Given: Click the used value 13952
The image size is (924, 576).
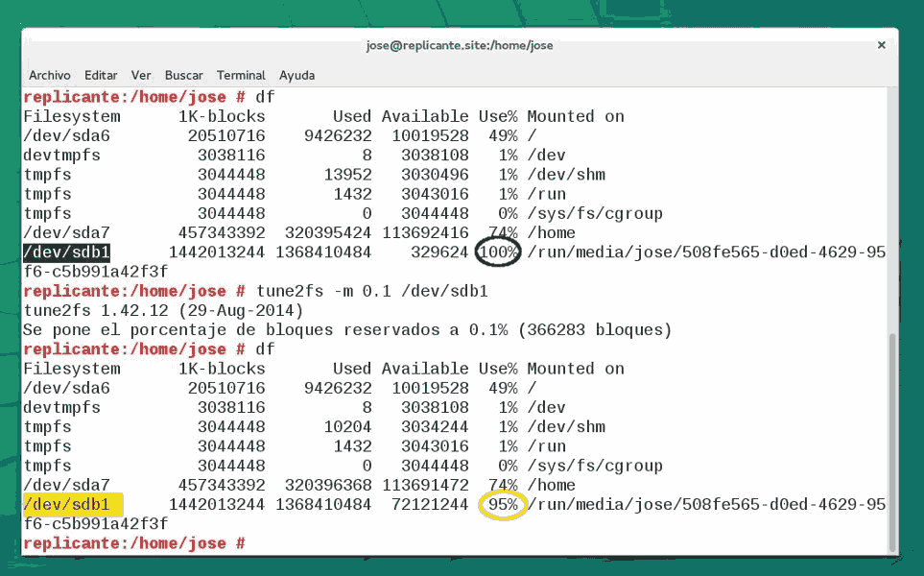Looking at the screenshot, I should coord(347,175).
